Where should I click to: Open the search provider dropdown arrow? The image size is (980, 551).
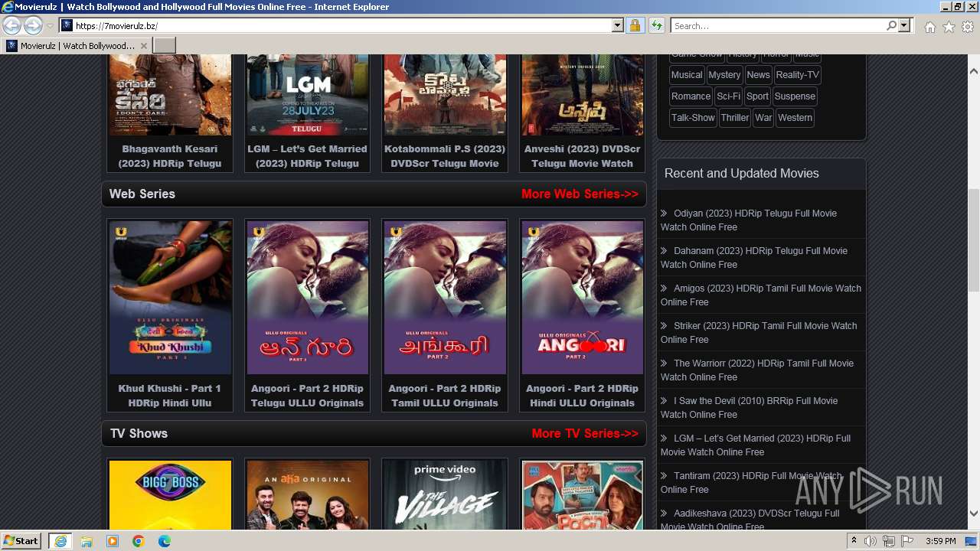pos(904,26)
